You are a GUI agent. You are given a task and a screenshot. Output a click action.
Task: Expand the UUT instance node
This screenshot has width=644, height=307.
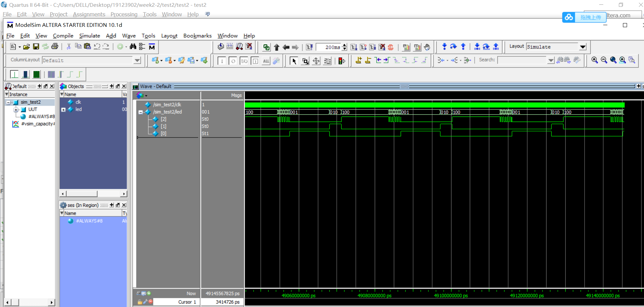coord(16,109)
